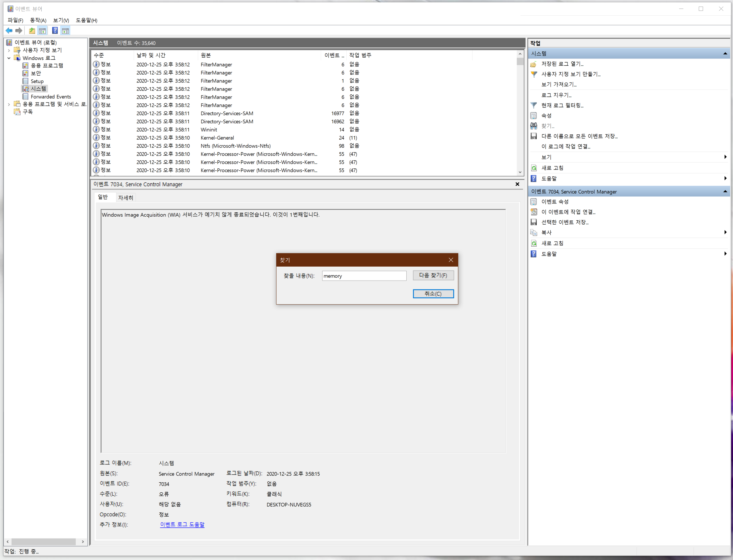
Task: Click the blue help question-mark toolbar icon
Action: [x=55, y=31]
